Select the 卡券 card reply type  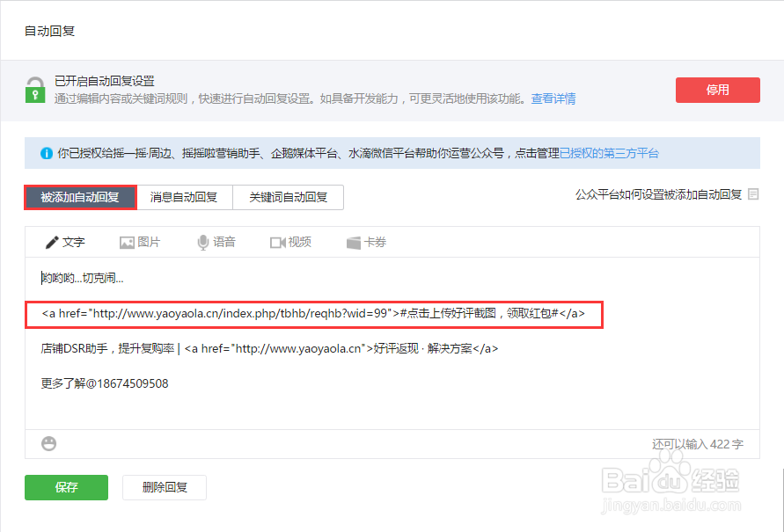point(366,243)
